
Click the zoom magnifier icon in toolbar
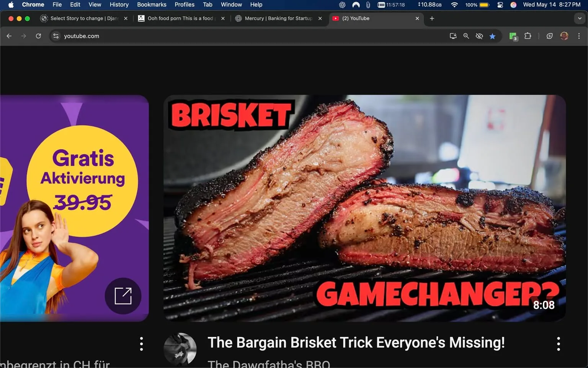pyautogui.click(x=466, y=36)
